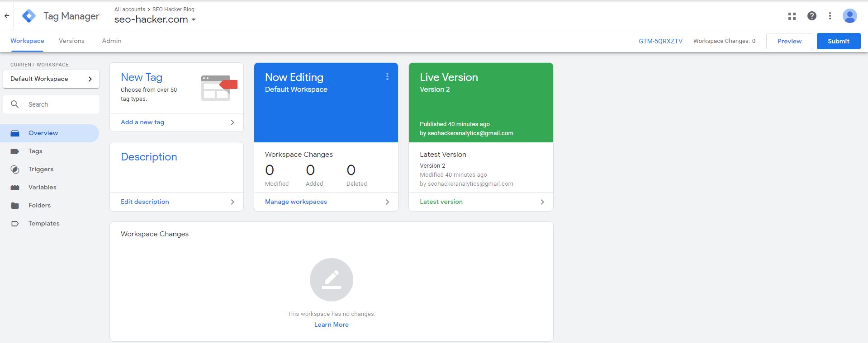The height and width of the screenshot is (343, 868).
Task: Click the Tag Manager logo icon
Action: (x=29, y=16)
